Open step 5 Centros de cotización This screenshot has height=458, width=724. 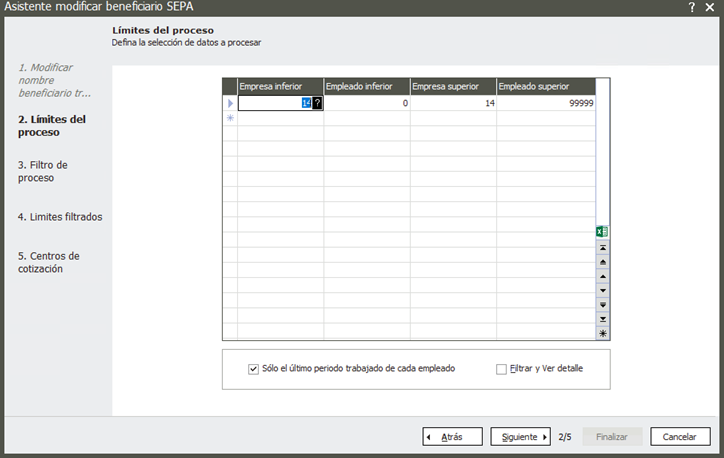[x=49, y=262]
